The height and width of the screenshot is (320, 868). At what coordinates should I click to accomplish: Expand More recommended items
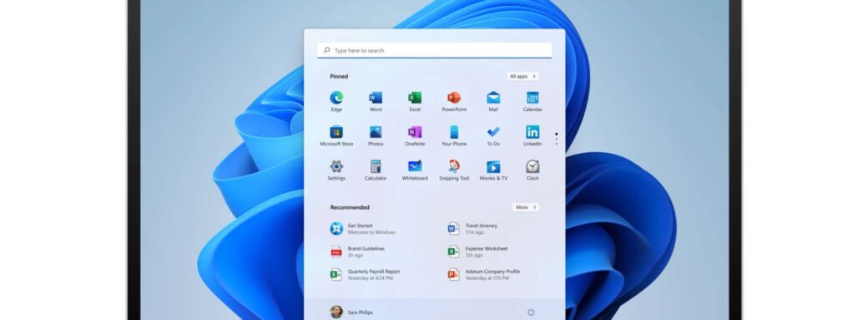[525, 207]
